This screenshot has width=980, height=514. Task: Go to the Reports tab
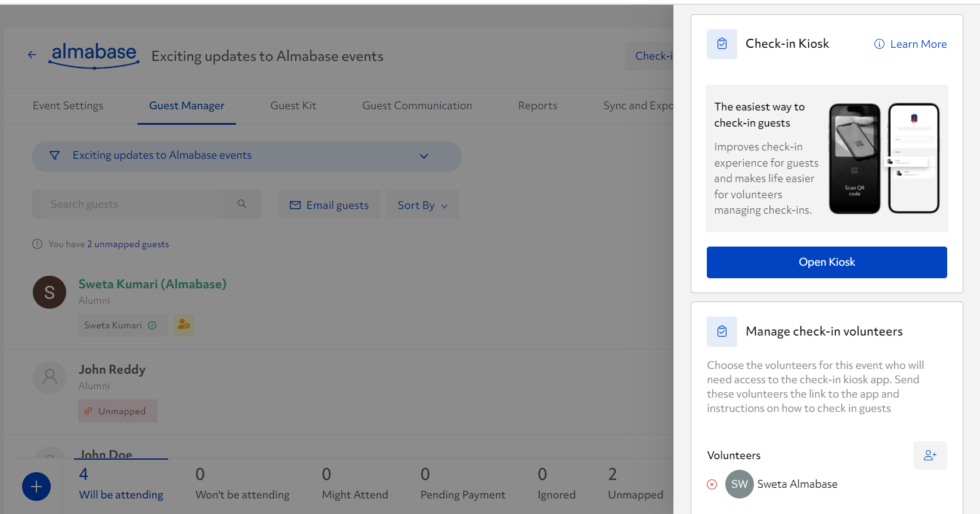pos(537,106)
